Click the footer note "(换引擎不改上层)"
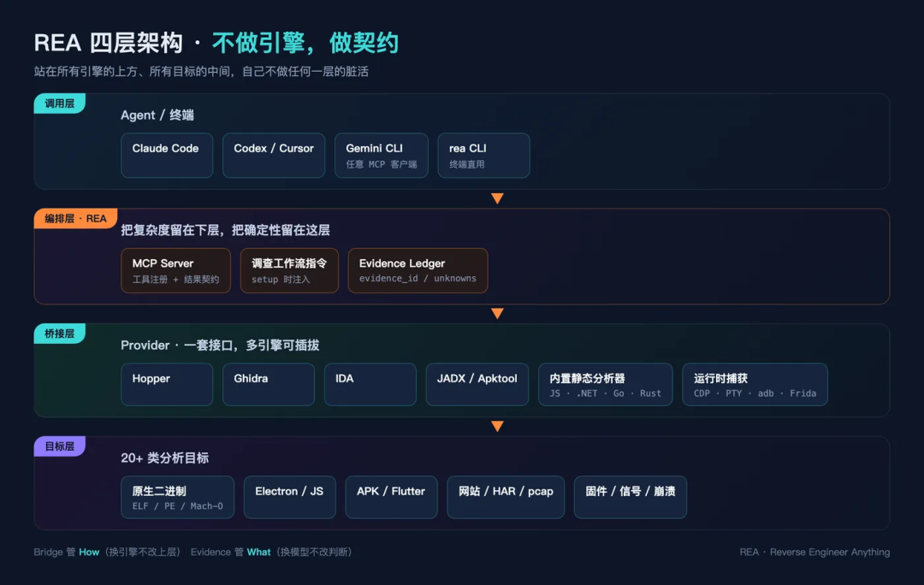 point(142,552)
